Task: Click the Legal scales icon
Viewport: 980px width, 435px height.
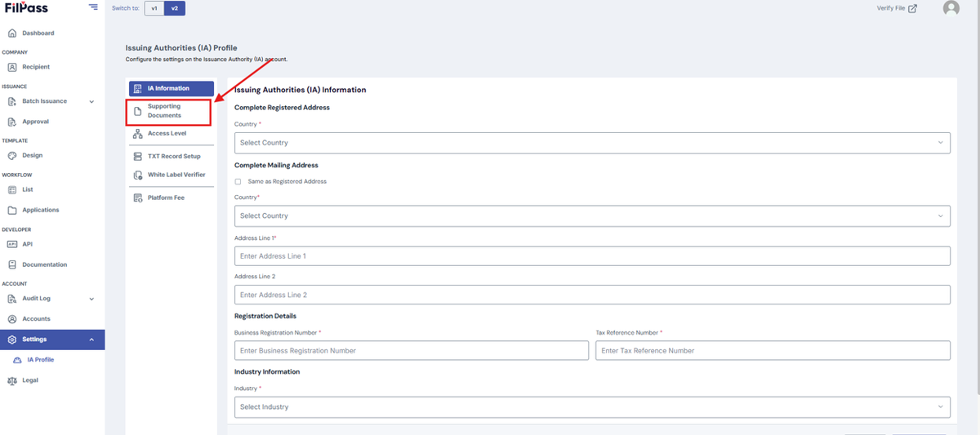Action: click(x=12, y=380)
